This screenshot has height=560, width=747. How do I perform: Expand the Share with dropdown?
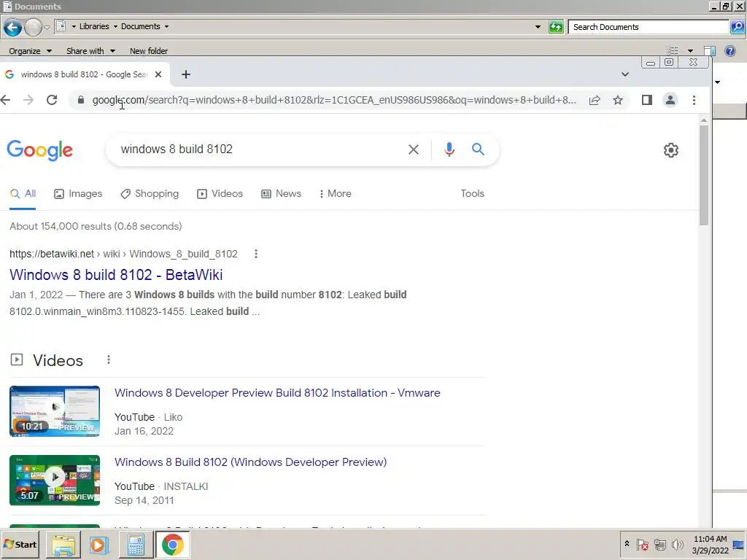tap(90, 51)
